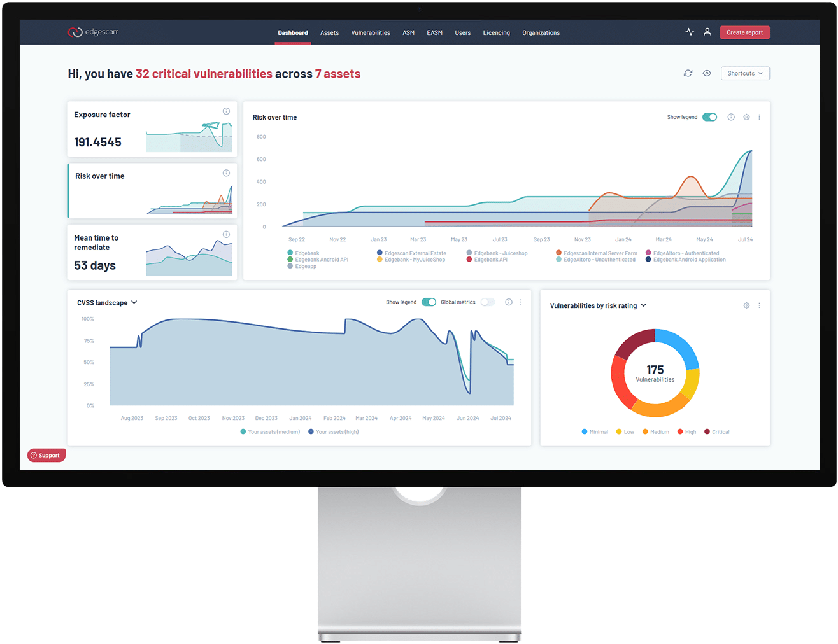Enable the Global metrics switch
838x644 pixels.
pyautogui.click(x=488, y=302)
